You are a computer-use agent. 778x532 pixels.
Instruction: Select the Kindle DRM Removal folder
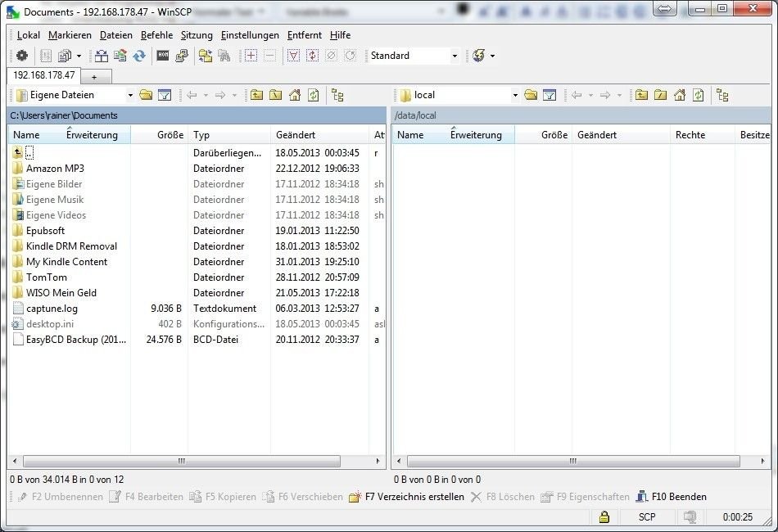[x=71, y=246]
